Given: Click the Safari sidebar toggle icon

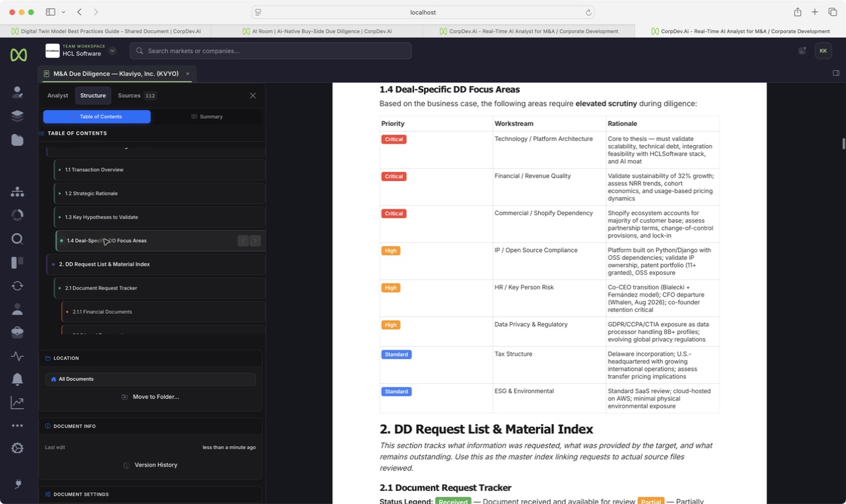Looking at the screenshot, I should [51, 12].
